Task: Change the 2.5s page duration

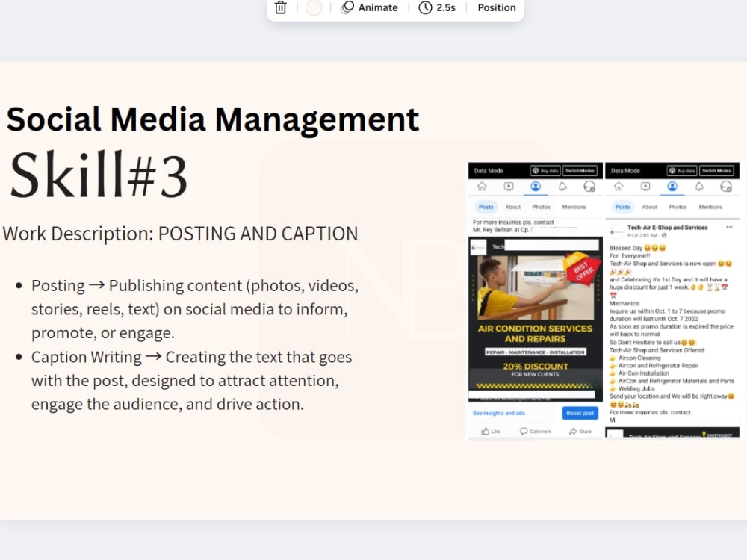Action: (x=437, y=7)
